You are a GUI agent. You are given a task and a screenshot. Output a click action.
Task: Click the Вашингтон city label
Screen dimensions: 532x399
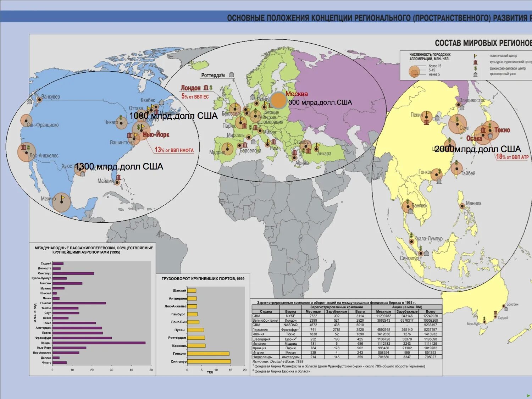[x=121, y=143]
